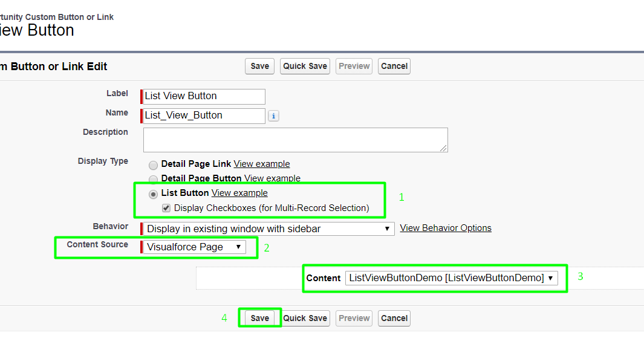Open the Behavior dropdown
The width and height of the screenshot is (644, 338).
point(269,229)
